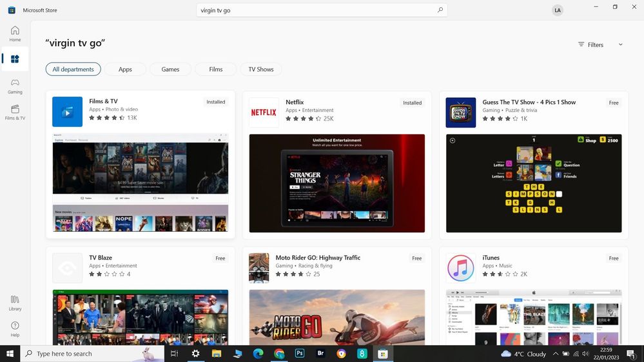Open the Gaming section in sidebar
The width and height of the screenshot is (644, 362).
click(x=15, y=86)
